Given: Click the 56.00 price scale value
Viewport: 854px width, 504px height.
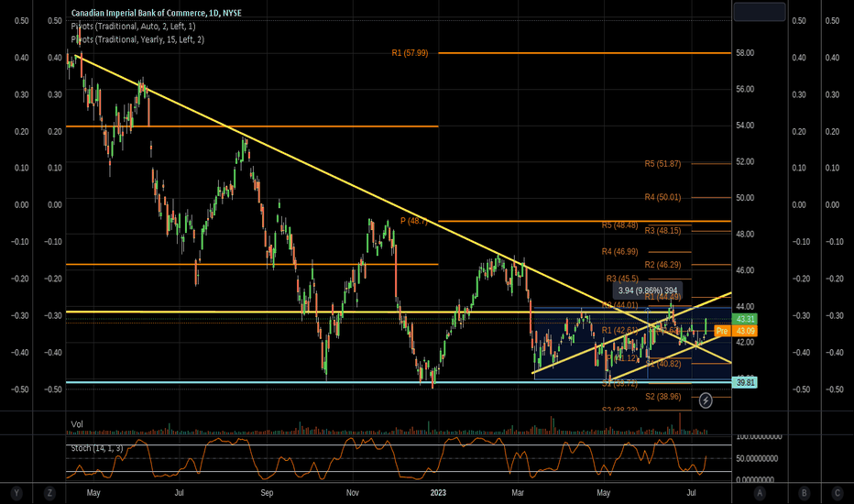Looking at the screenshot, I should click(745, 89).
